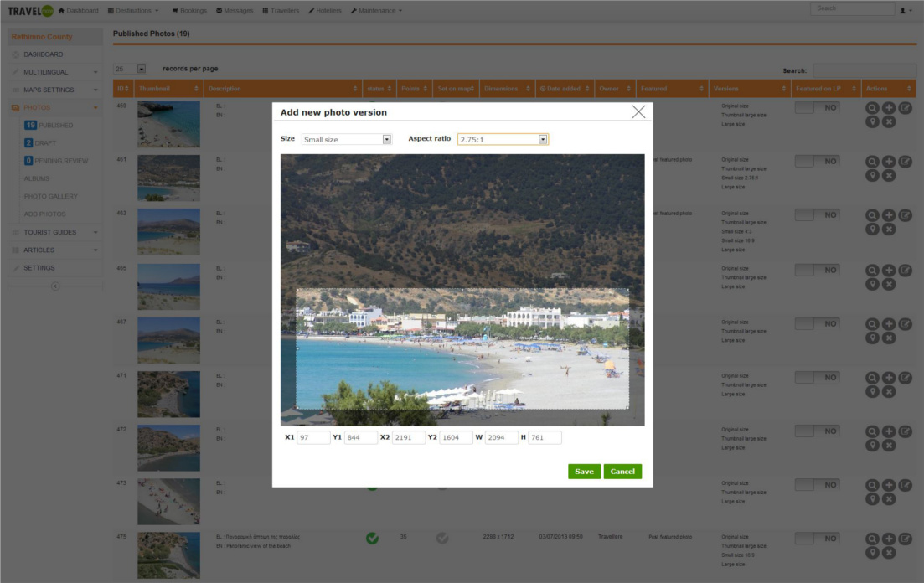Open the Aspect ratio dropdown

(503, 139)
